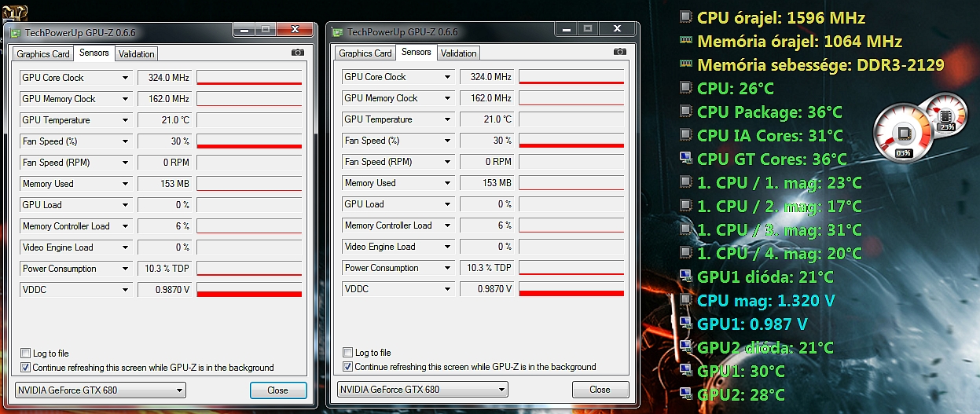
Task: Click the camera screenshot icon in right GPU-Z window
Action: tap(620, 52)
